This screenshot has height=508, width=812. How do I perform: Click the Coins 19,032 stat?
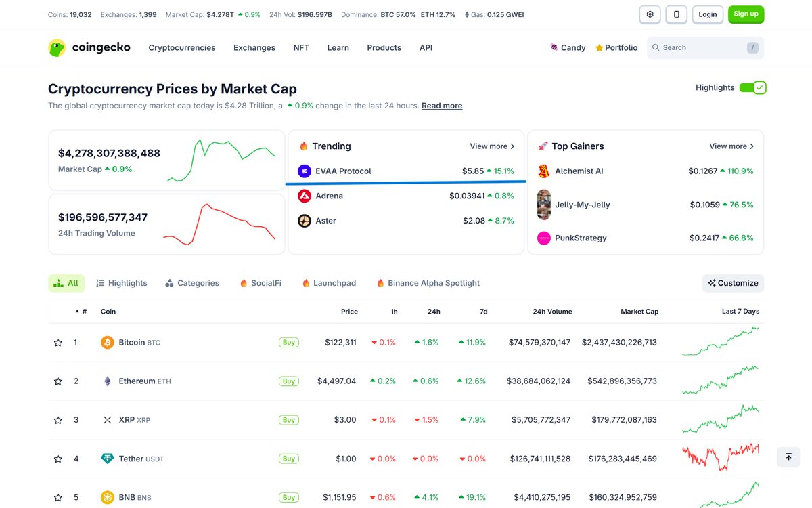(x=70, y=14)
